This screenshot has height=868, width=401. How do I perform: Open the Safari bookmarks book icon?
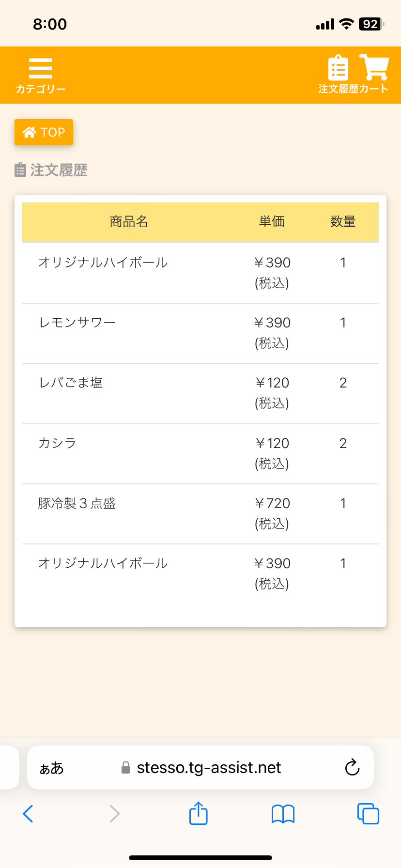283,814
